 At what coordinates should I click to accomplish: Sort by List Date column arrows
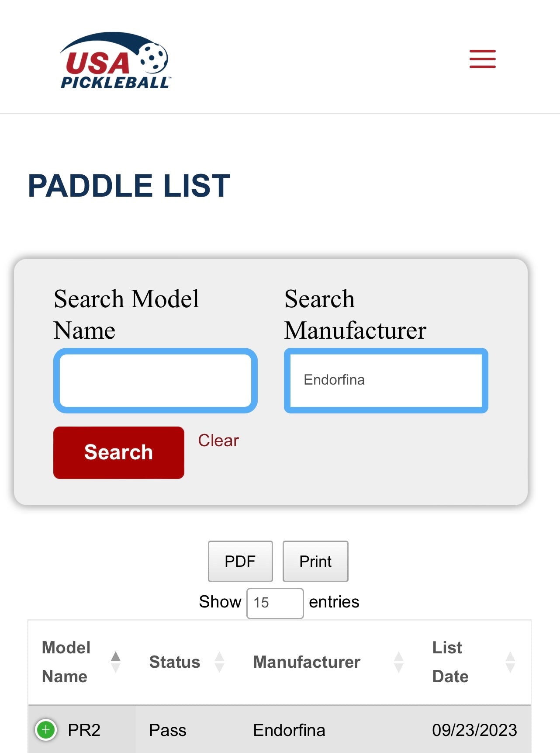coord(510,662)
